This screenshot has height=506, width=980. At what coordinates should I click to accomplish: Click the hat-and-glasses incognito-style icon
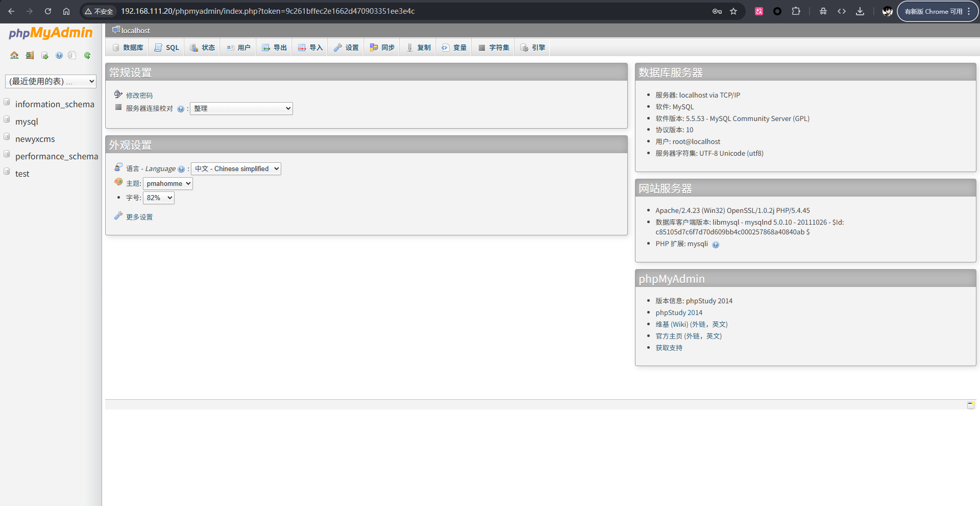click(x=823, y=11)
